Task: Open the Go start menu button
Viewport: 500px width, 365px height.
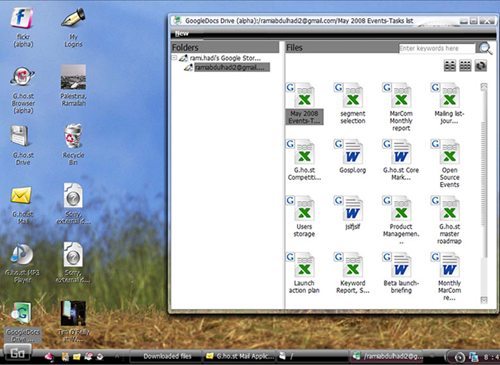Action: pos(17,353)
